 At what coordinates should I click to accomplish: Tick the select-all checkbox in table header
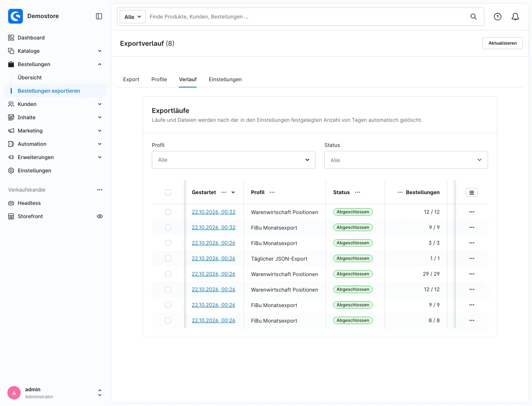pos(168,192)
